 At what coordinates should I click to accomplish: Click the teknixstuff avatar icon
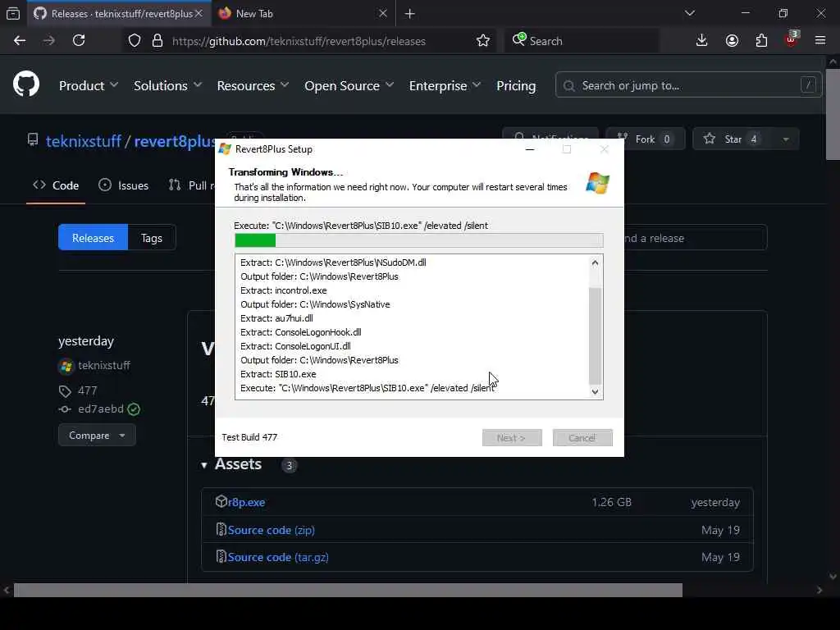66,366
